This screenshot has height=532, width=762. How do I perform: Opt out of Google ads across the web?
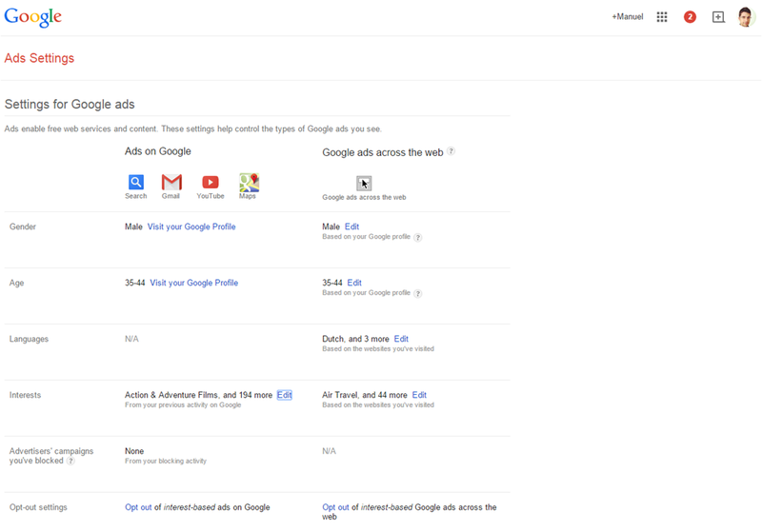point(336,507)
